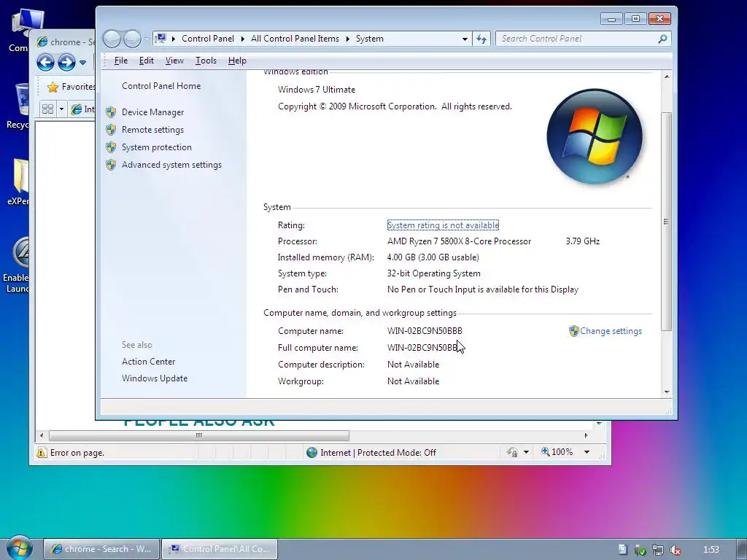Click the System window scroll down arrow
747x560 pixels.
(x=667, y=392)
